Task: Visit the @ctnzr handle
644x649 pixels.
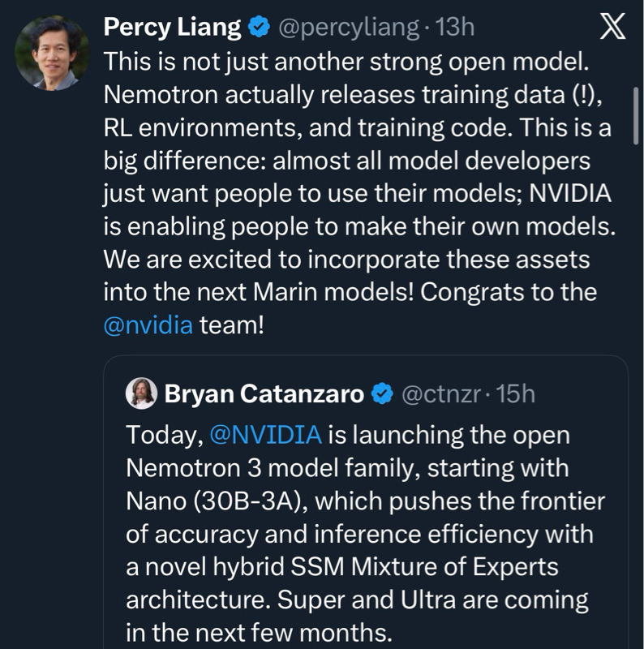Action: [442, 394]
